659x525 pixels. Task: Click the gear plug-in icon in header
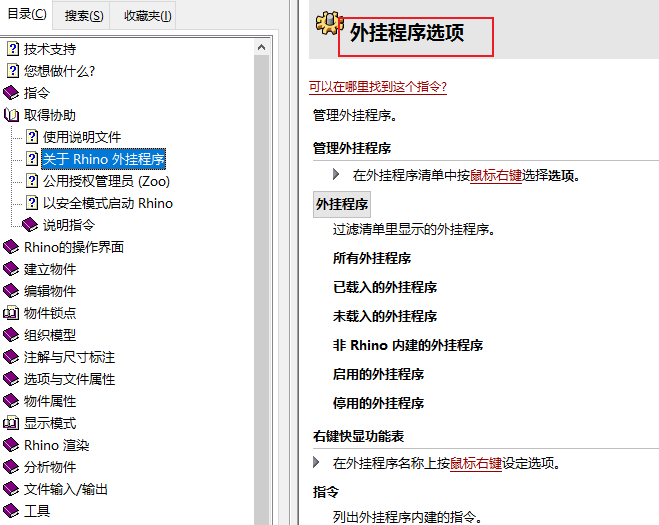tap(330, 24)
